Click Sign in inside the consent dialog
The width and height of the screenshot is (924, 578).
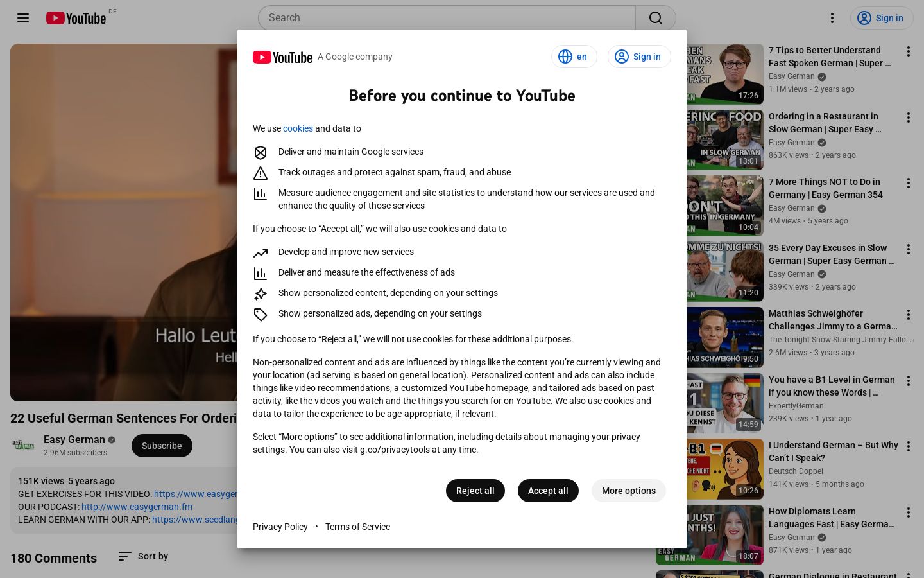coord(639,57)
